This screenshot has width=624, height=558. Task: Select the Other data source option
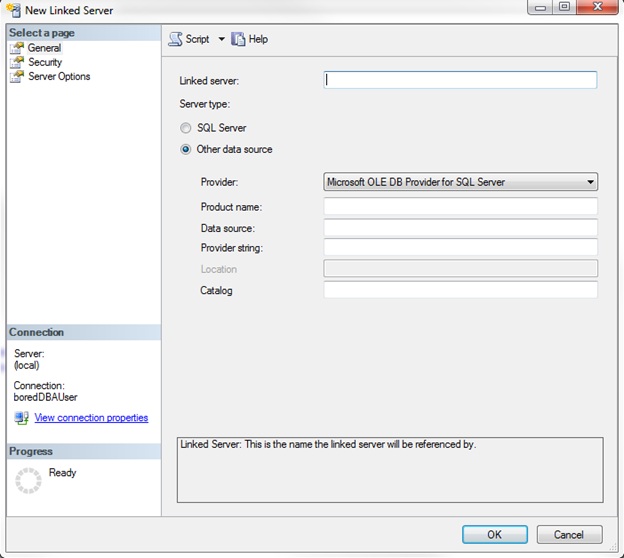tap(186, 150)
